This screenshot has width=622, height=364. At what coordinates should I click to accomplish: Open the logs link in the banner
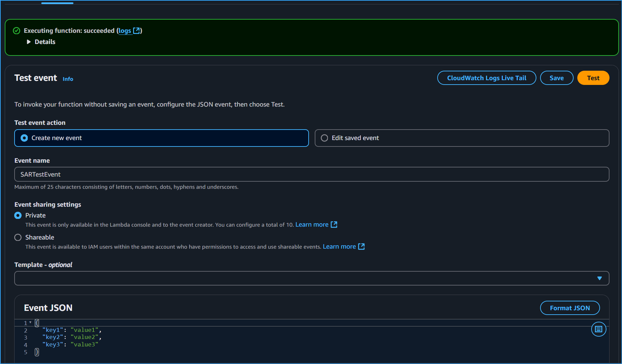[124, 30]
